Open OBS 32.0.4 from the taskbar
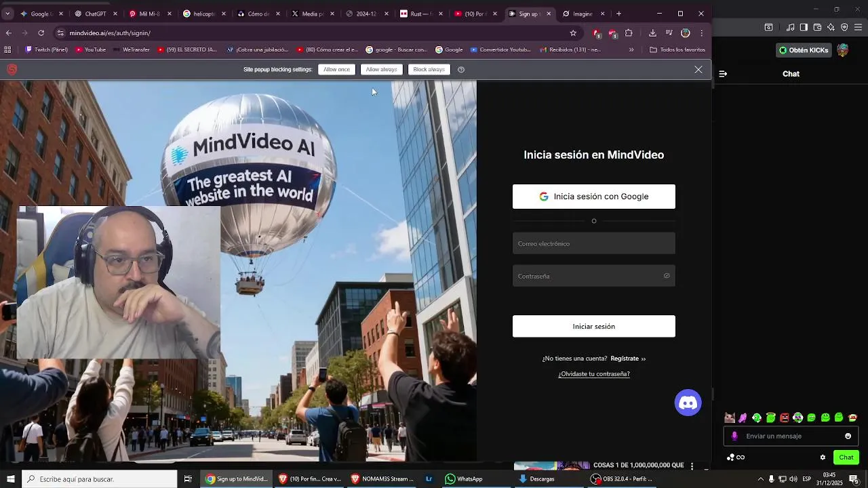The height and width of the screenshot is (488, 868). 623,479
